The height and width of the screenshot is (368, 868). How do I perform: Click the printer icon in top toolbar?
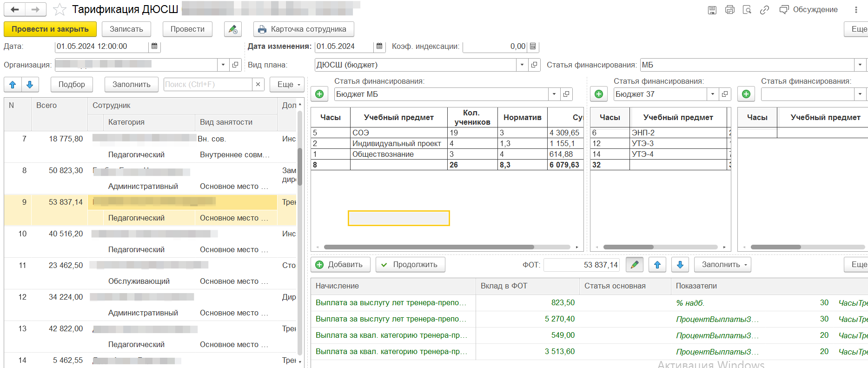(729, 10)
